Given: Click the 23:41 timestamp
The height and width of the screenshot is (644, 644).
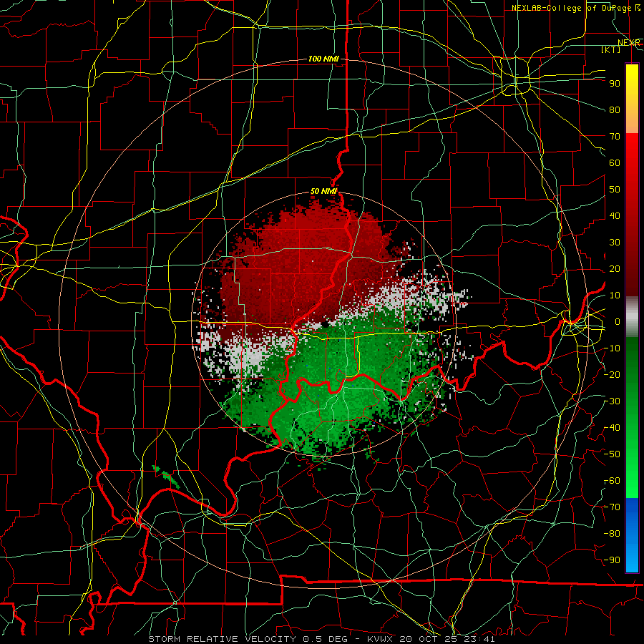Looking at the screenshot, I should [x=479, y=639].
